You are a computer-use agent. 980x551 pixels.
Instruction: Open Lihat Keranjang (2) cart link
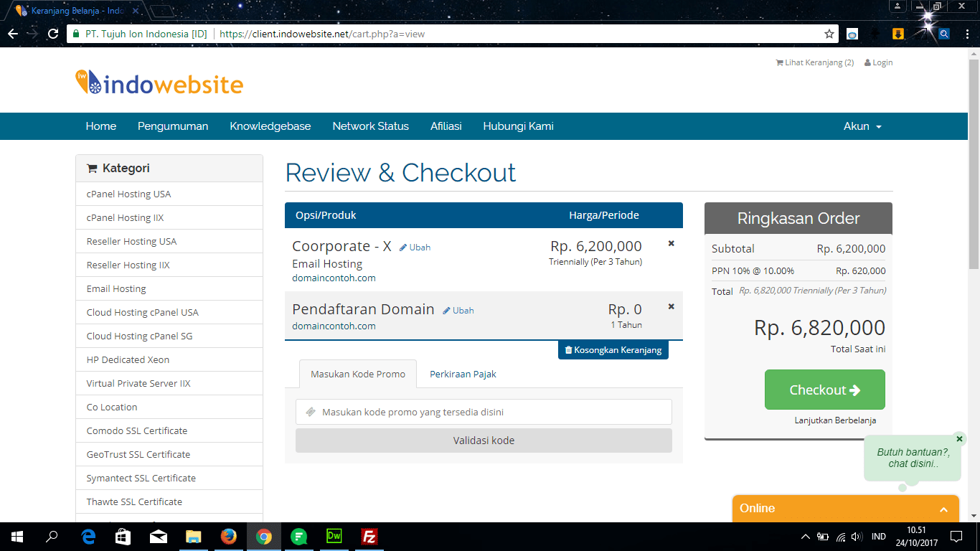tap(815, 62)
